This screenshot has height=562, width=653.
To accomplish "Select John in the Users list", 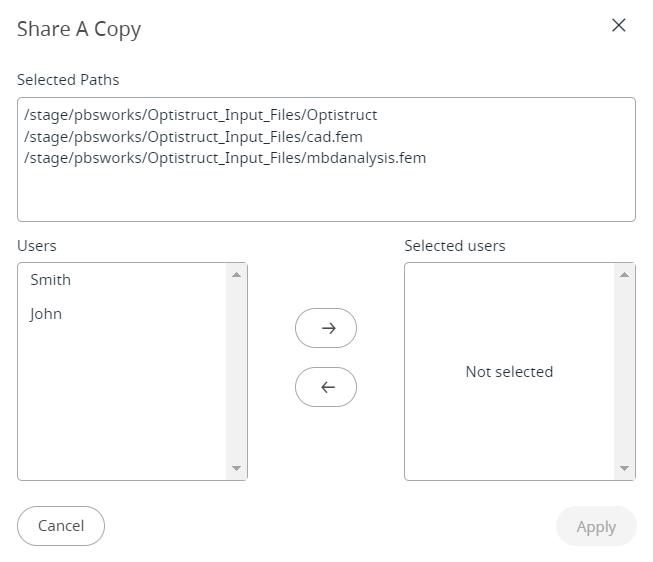I will (x=46, y=314).
